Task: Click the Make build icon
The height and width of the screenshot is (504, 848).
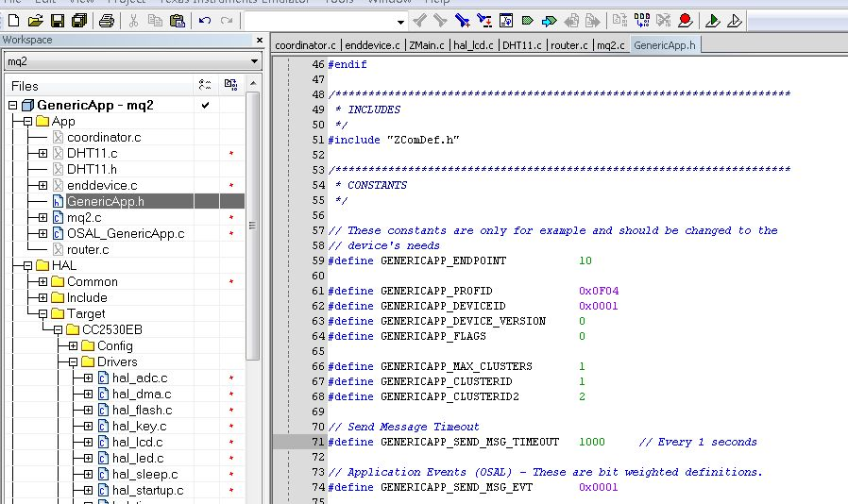Action: coord(642,21)
